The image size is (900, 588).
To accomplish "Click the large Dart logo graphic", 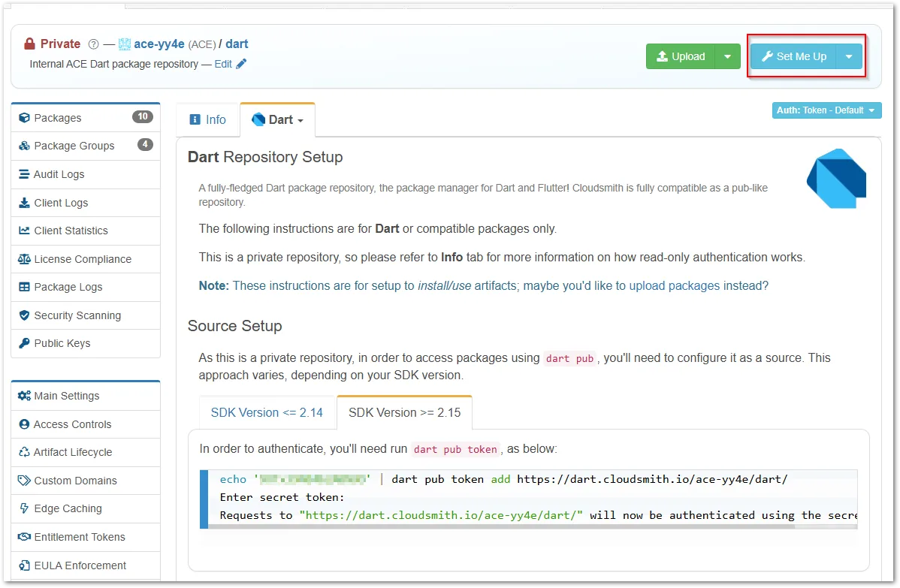I will (x=837, y=179).
